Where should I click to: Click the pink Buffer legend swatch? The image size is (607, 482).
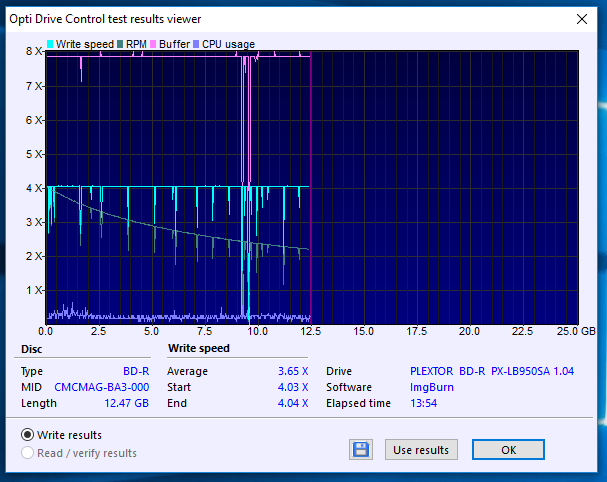point(153,44)
